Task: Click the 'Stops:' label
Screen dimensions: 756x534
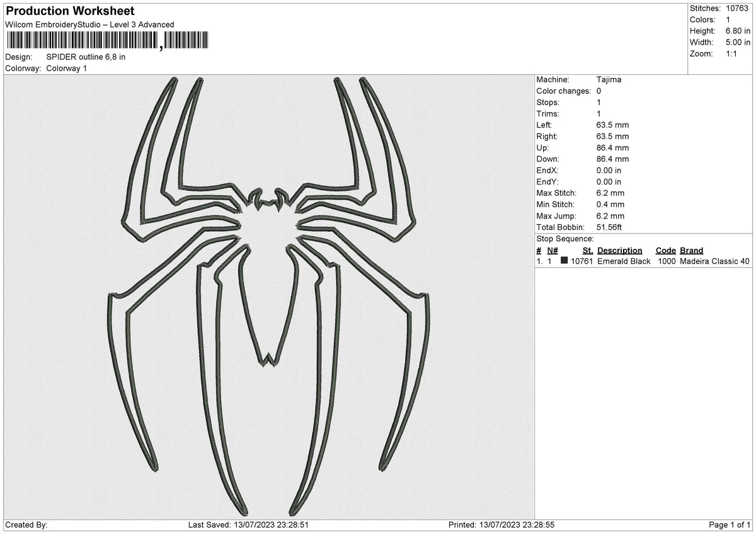Action: coord(547,102)
